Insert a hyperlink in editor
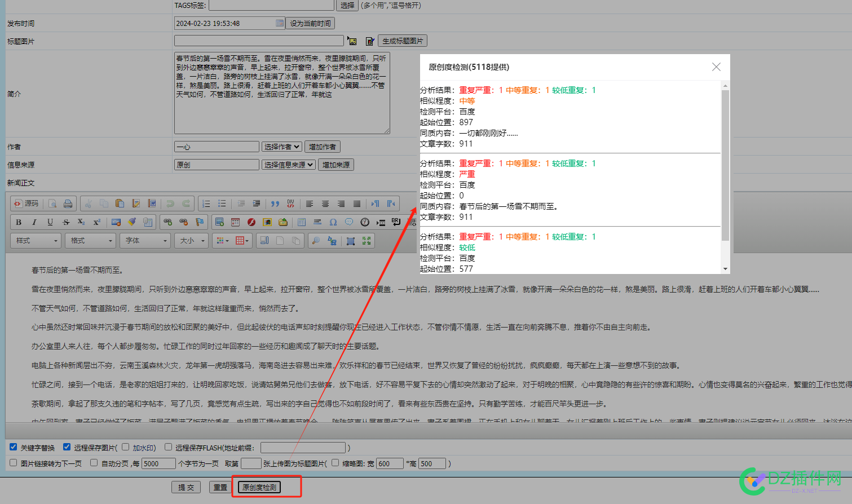The height and width of the screenshot is (504, 852). 168,222
